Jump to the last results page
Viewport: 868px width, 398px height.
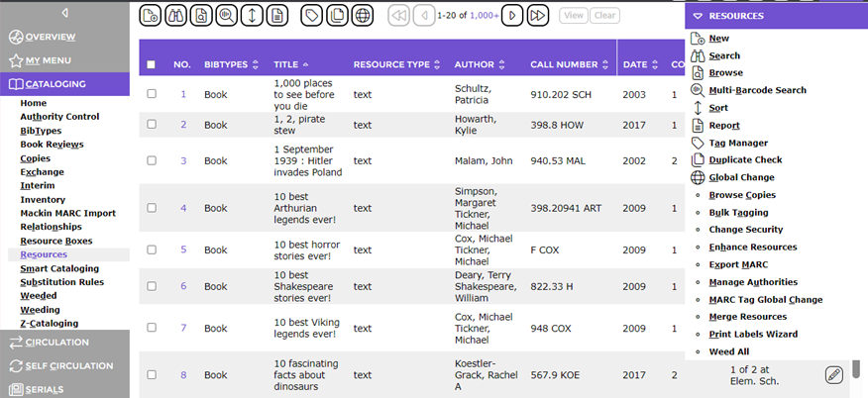538,16
